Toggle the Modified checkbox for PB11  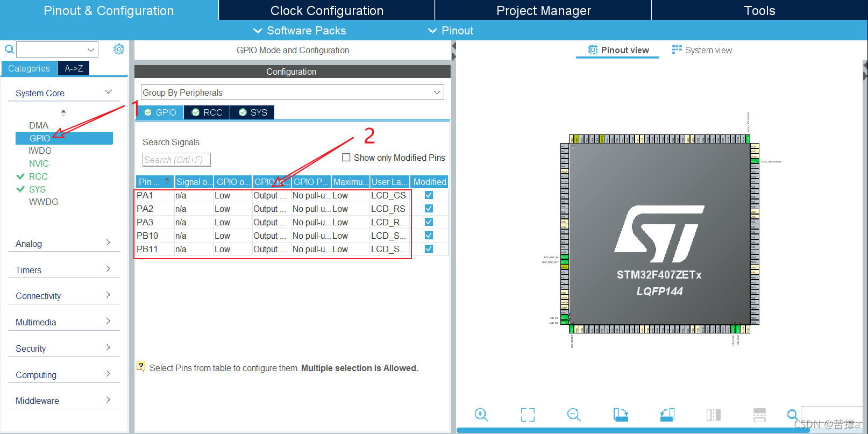click(x=429, y=249)
